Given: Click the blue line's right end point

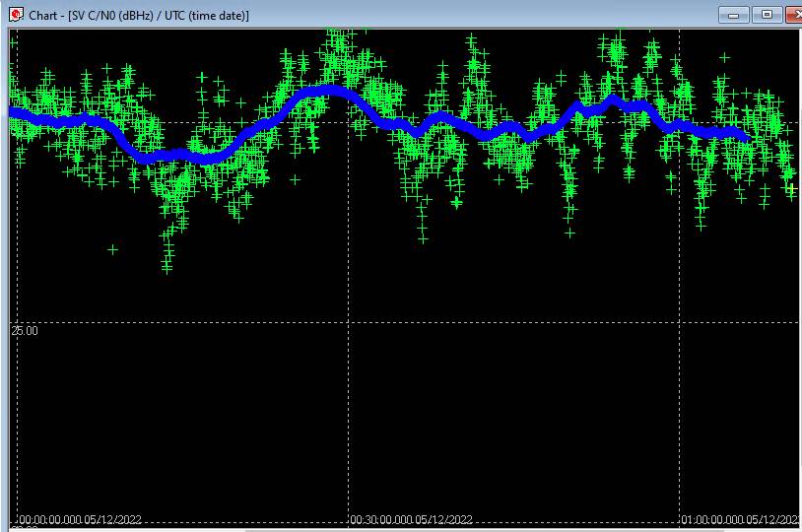Looking at the screenshot, I should tap(747, 138).
